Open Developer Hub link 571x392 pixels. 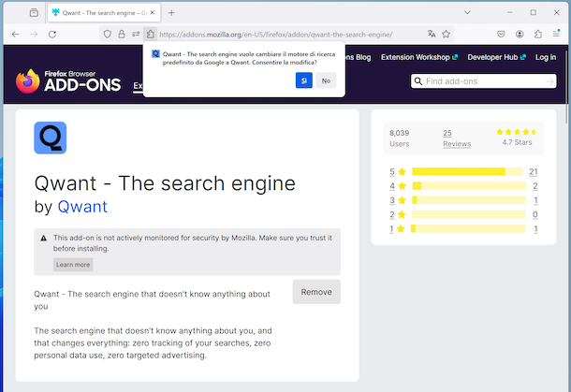click(497, 57)
